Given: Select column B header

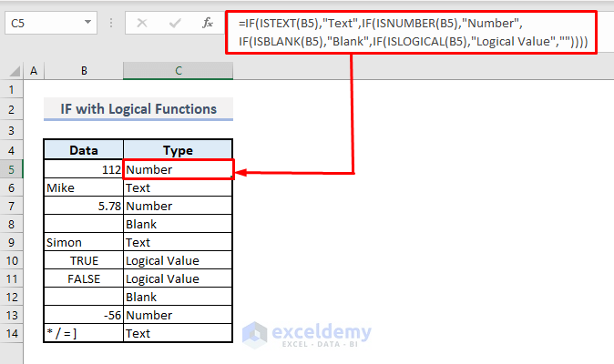Looking at the screenshot, I should [84, 71].
